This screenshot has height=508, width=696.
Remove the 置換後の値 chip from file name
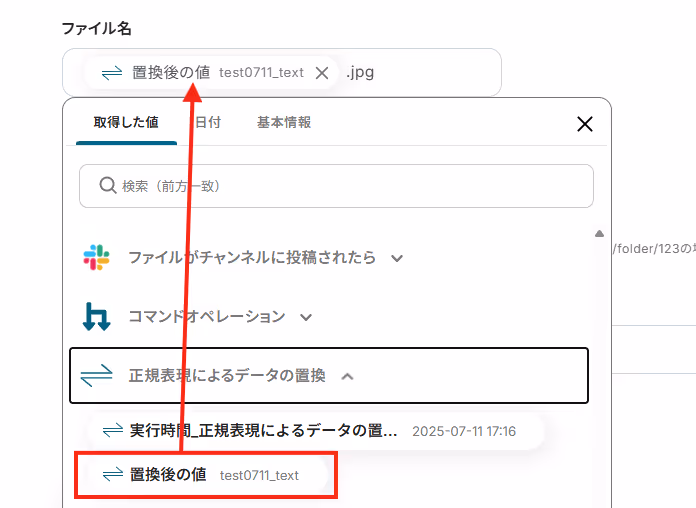tap(322, 73)
